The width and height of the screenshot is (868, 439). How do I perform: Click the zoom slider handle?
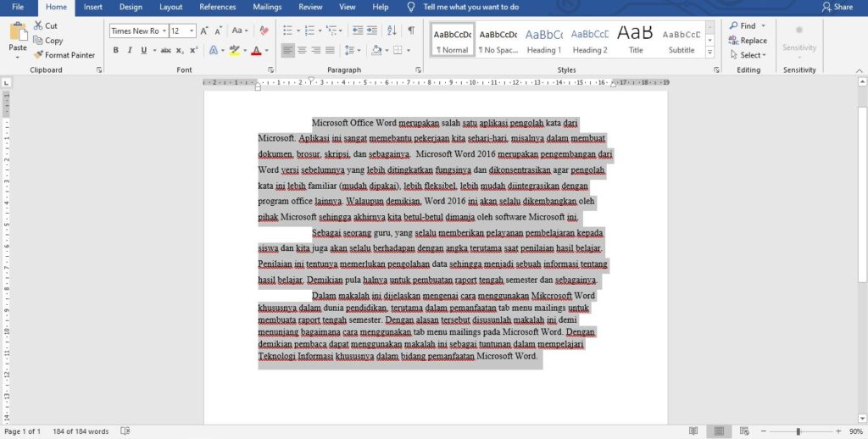coord(798,431)
